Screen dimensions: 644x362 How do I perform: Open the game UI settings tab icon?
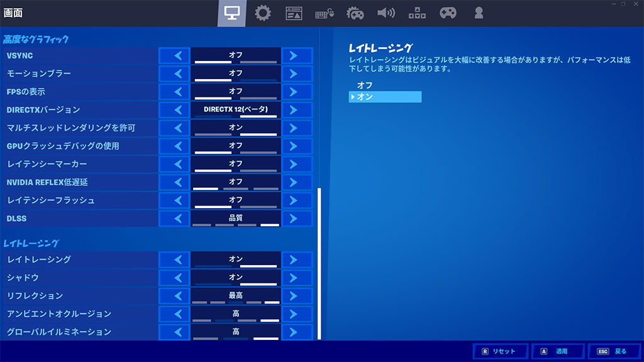(294, 13)
